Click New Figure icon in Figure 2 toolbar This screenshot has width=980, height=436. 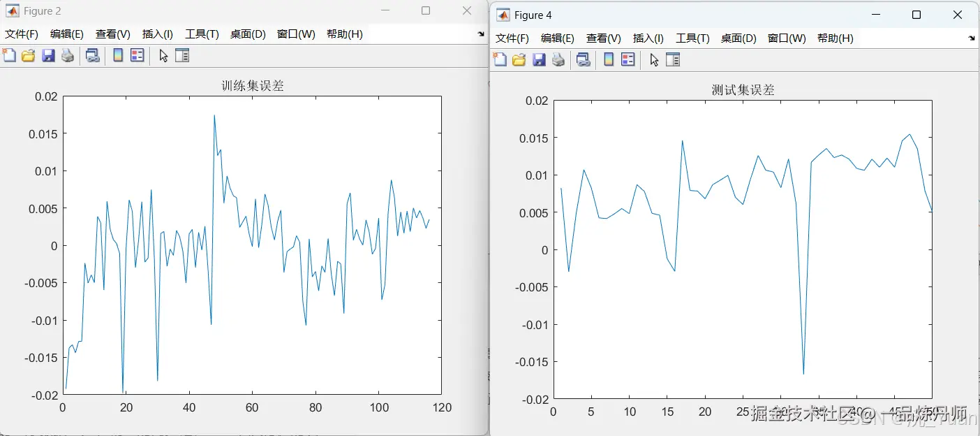click(x=9, y=56)
